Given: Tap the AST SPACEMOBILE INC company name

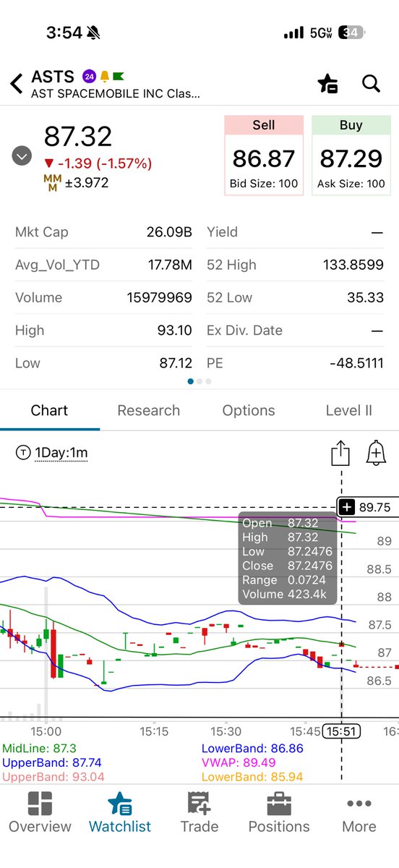Looking at the screenshot, I should point(116,94).
